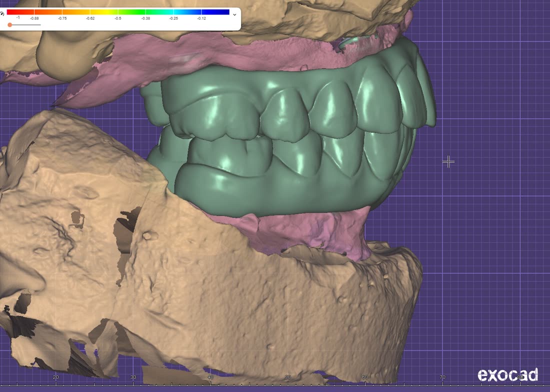Click the 50 mark on the bottom ruler

[287, 377]
